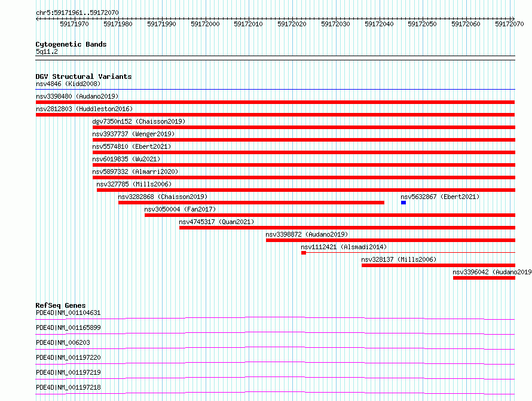Image resolution: width=532 pixels, height=401 pixels.
Task: Open nsv5632867 (Ebert2021) label
Action: [440, 197]
